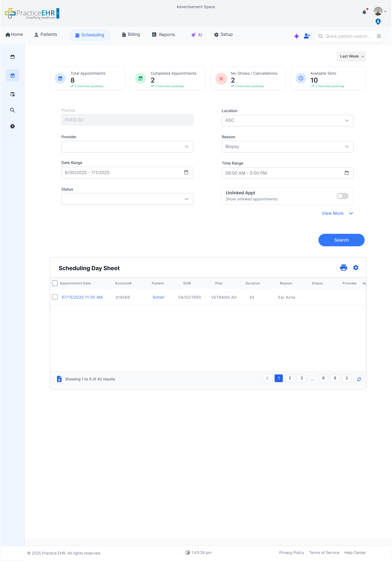Open the Location dropdown showing ASC
392x561 pixels.
tap(287, 120)
